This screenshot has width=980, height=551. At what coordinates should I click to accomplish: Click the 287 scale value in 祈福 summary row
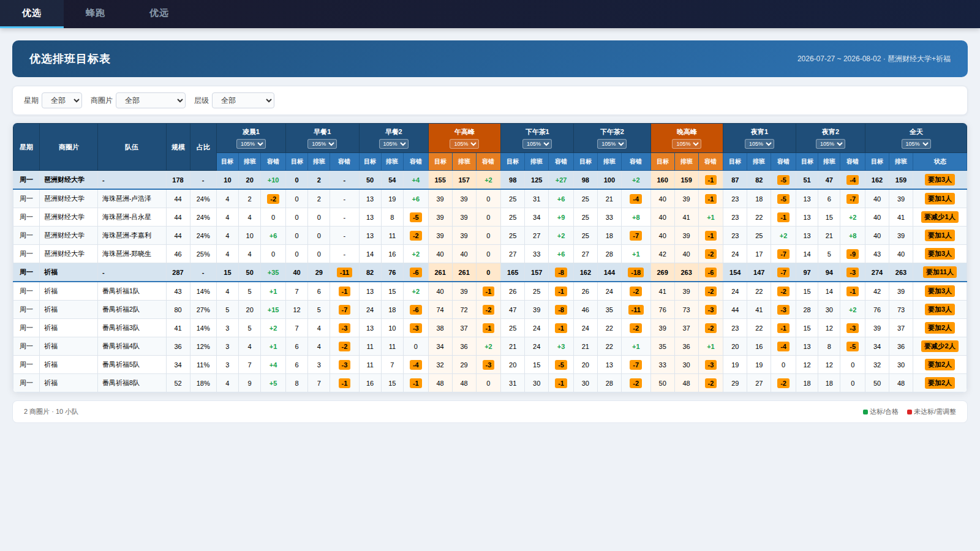tap(178, 272)
